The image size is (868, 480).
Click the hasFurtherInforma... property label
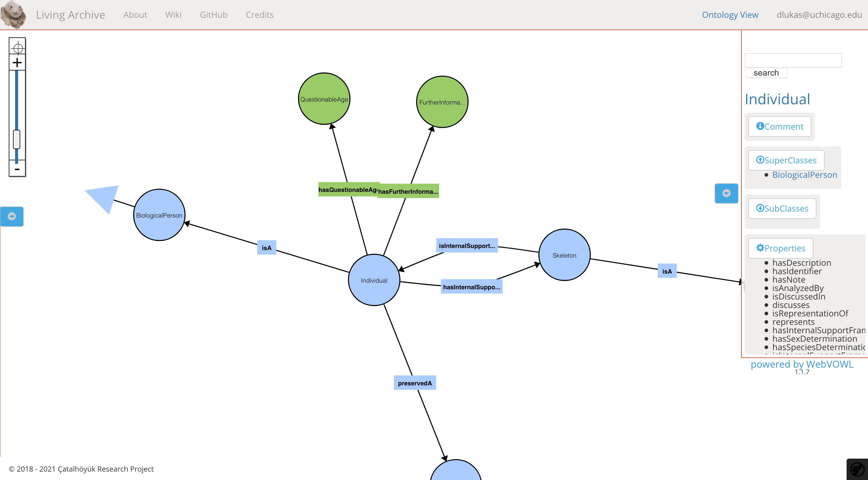(x=408, y=191)
